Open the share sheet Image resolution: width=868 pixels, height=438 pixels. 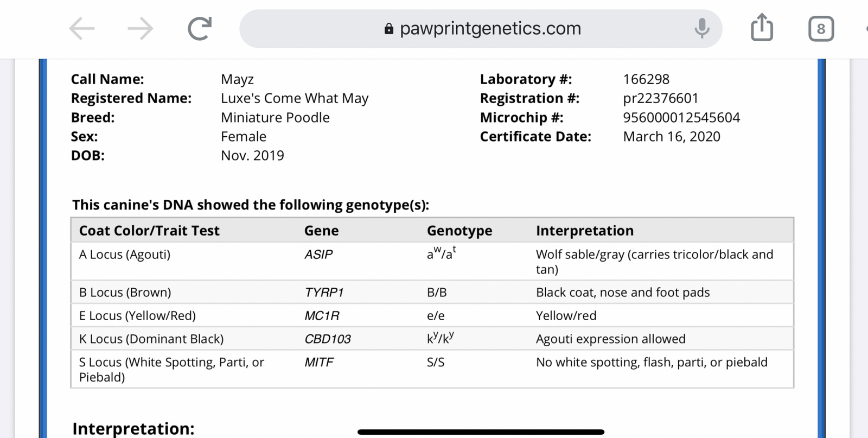coord(762,28)
